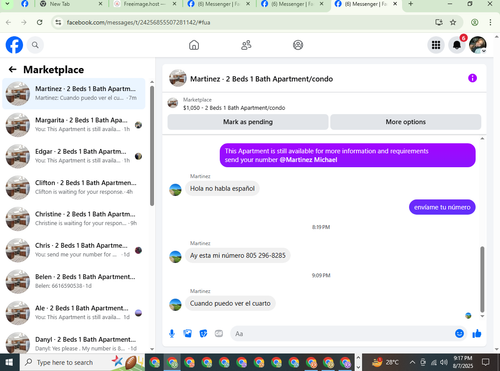Open the Belen conversation
Viewport: 500px width, 371px height.
pos(74,282)
